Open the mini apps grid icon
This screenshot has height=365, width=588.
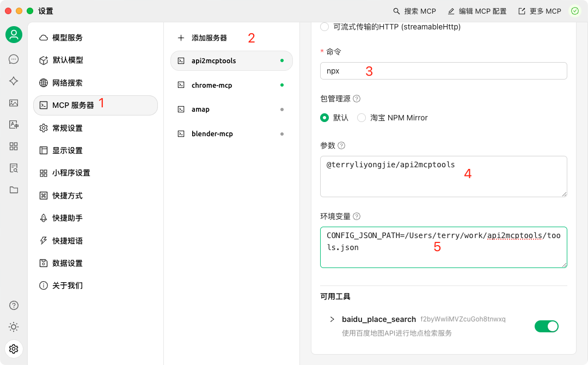tap(14, 146)
